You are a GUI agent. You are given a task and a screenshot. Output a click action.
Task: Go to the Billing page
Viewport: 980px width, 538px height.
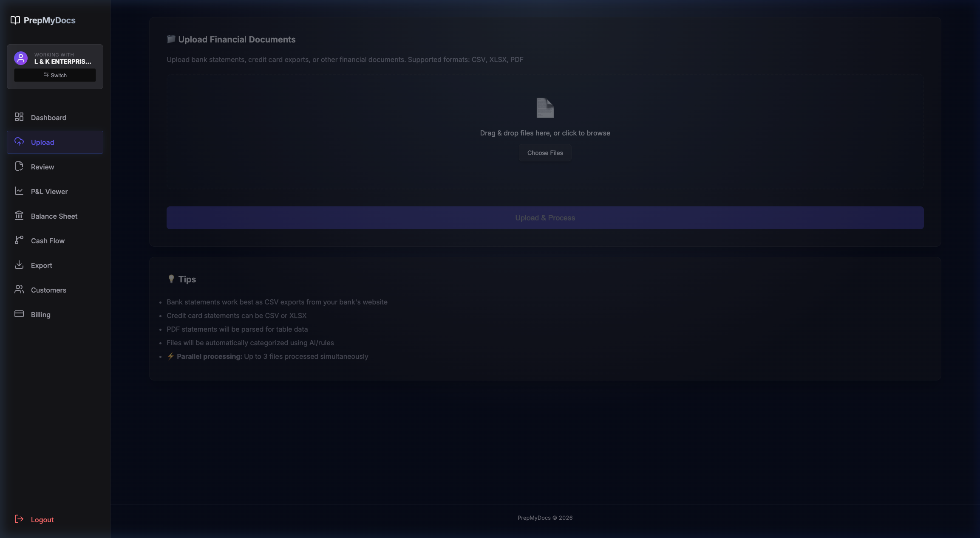[41, 315]
